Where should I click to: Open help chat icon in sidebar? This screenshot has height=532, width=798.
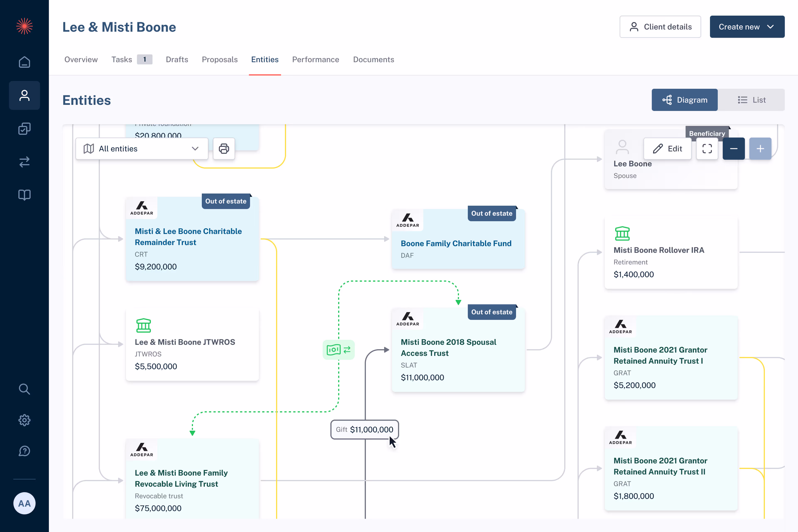click(x=25, y=451)
